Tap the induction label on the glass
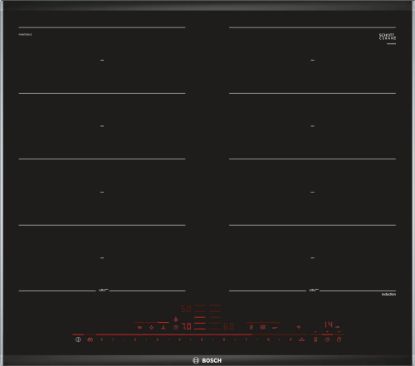The width and height of the screenshot is (415, 366). pyautogui.click(x=389, y=294)
